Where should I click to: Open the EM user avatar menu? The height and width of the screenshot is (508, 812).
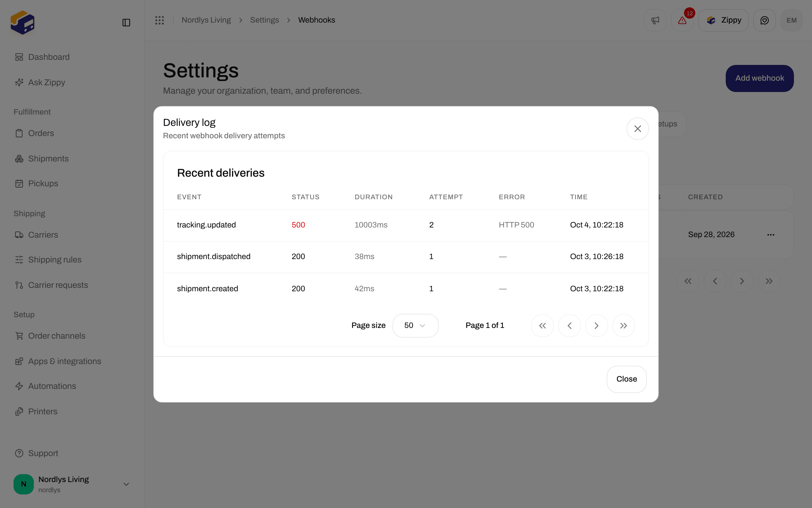coord(791,20)
